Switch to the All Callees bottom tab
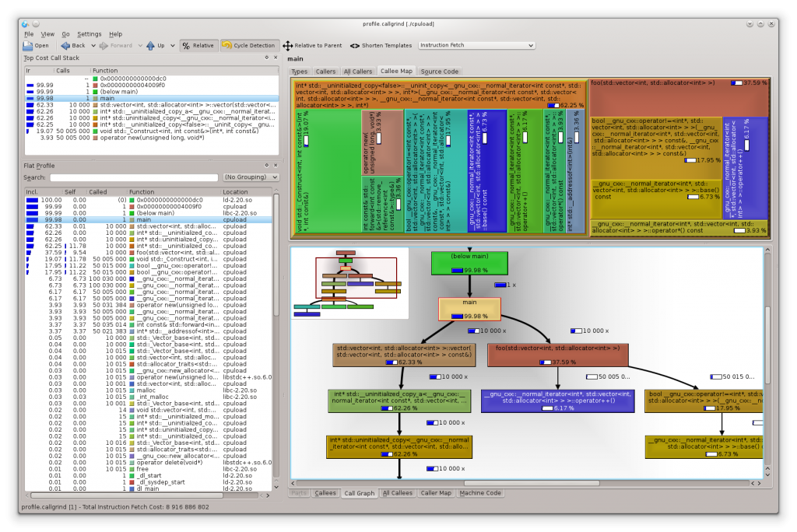Viewport: 797px width, 532px height. pos(398,493)
